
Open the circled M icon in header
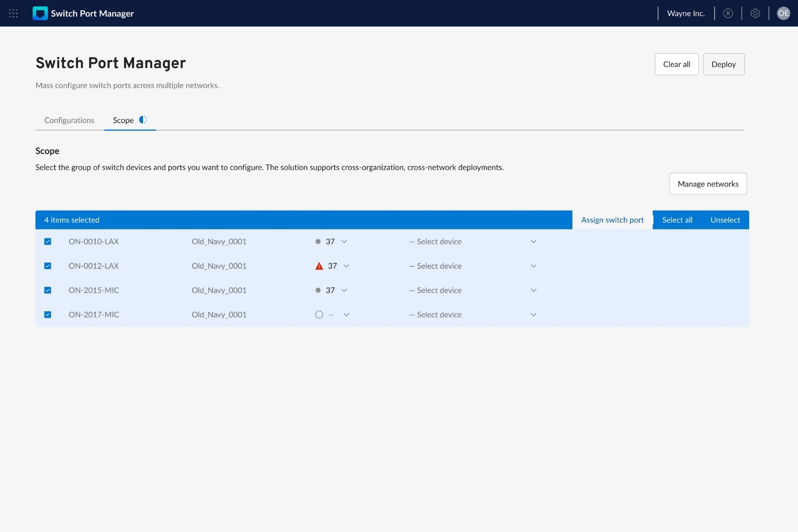728,13
